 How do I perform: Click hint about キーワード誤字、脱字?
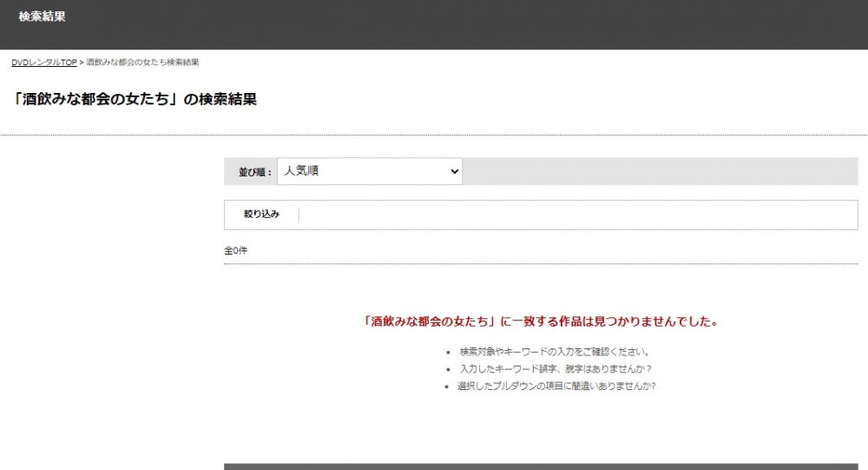click(556, 369)
